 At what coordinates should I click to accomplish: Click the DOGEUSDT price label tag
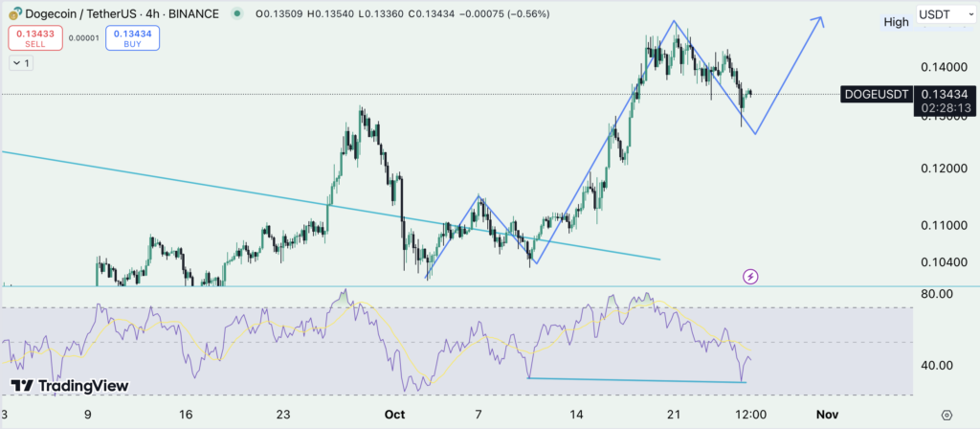(x=876, y=95)
